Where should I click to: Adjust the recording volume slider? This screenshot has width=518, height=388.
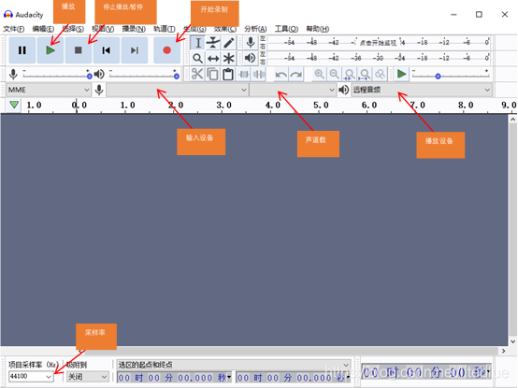[56, 75]
